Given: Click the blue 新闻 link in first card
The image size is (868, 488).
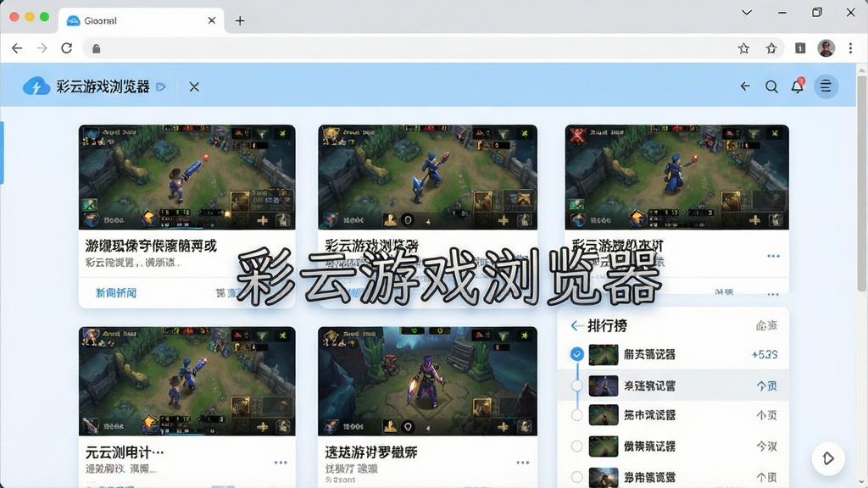Looking at the screenshot, I should [116, 292].
